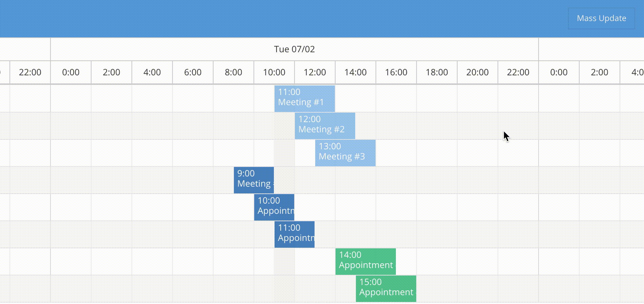Click the 18:00 time column header
This screenshot has width=644, height=304.
pos(437,72)
